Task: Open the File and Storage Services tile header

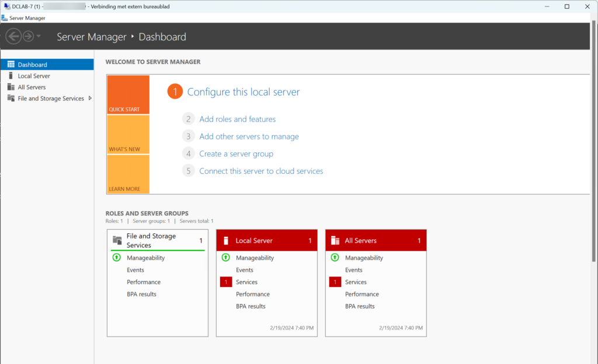Action: click(158, 240)
